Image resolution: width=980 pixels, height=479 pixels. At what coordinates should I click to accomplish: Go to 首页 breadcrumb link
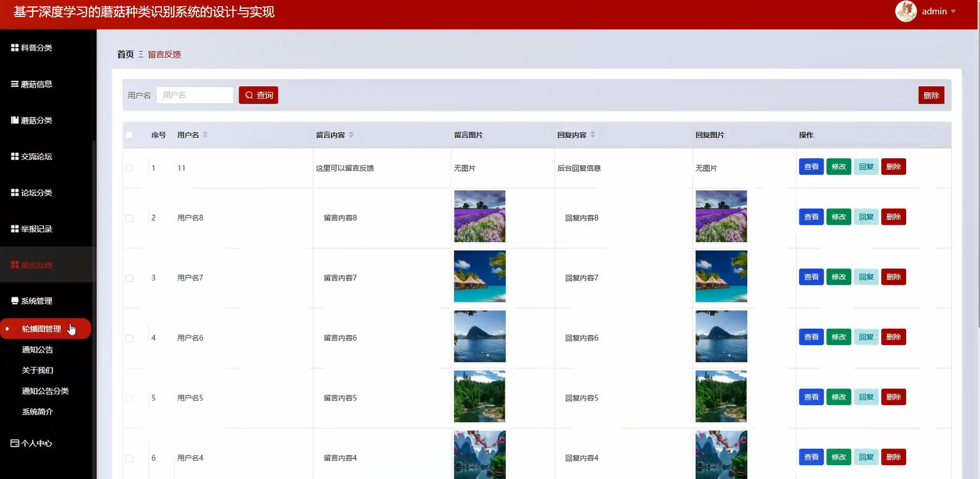(x=125, y=54)
